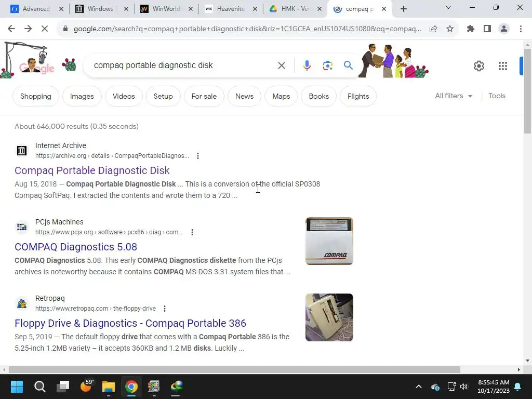Open the Extensions puzzle menu
Viewport: 532px width, 399px height.
(471, 29)
